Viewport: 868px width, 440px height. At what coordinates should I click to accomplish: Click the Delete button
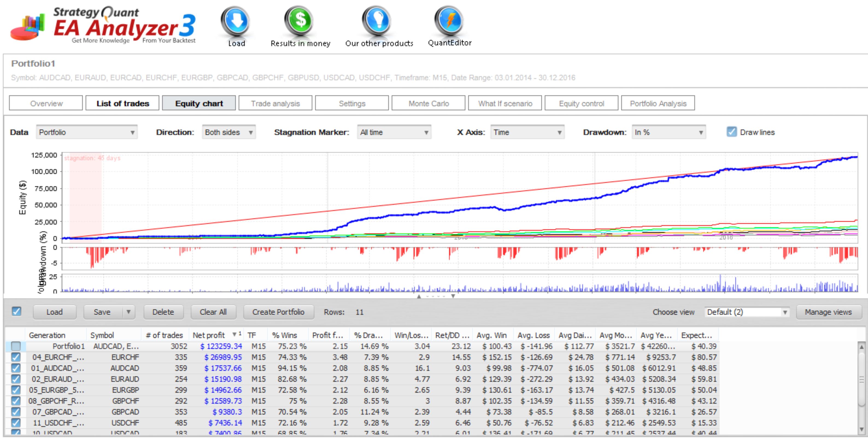163,312
